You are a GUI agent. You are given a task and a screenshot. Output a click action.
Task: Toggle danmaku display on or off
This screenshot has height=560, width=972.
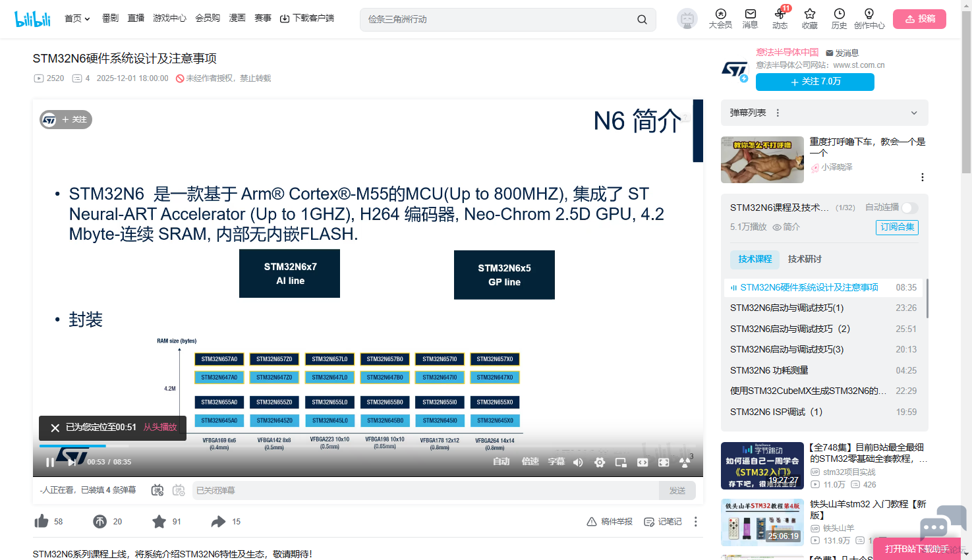tap(157, 490)
